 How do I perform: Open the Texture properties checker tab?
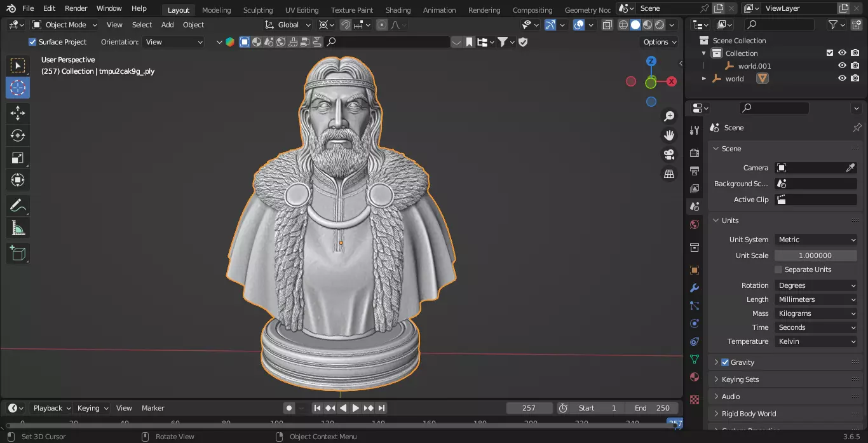point(695,400)
